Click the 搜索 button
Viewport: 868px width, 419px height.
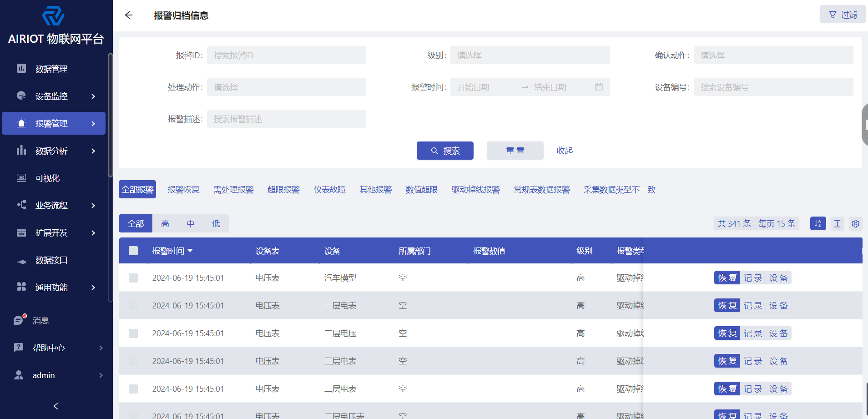[445, 151]
